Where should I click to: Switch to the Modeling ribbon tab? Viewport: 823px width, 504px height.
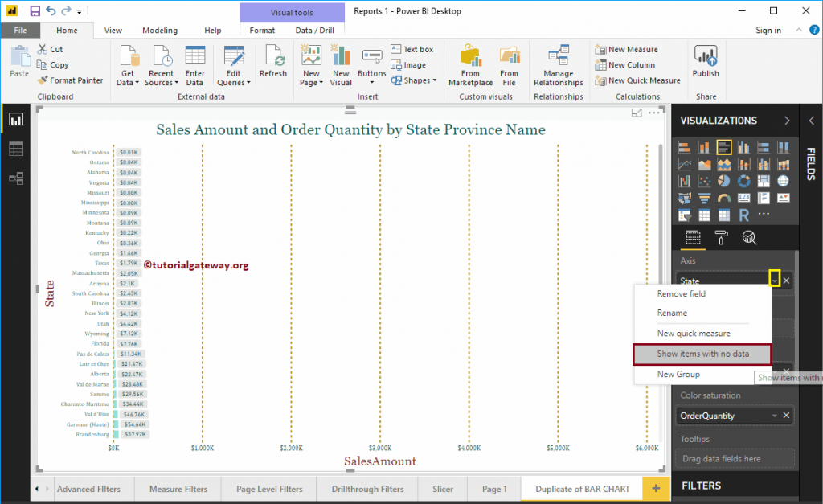click(160, 31)
